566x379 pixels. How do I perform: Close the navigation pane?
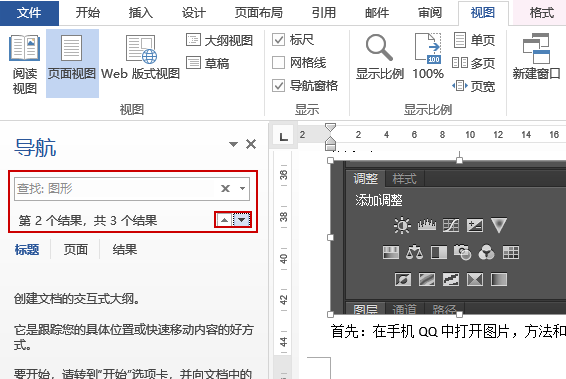point(251,144)
